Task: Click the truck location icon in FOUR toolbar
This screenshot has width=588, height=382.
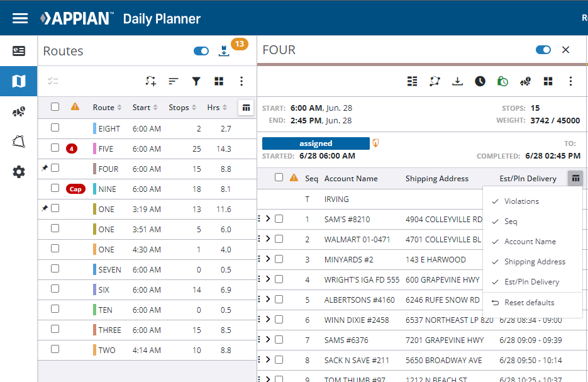Action: pos(525,81)
